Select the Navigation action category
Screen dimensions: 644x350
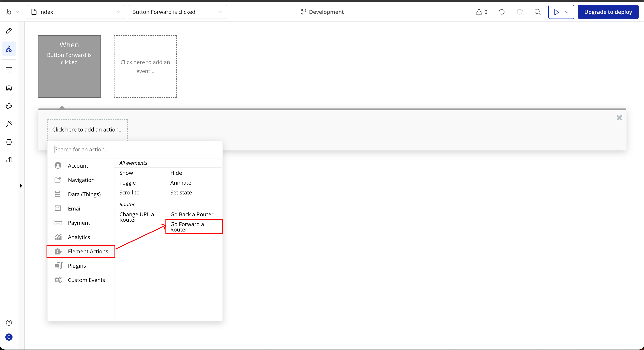(x=81, y=180)
